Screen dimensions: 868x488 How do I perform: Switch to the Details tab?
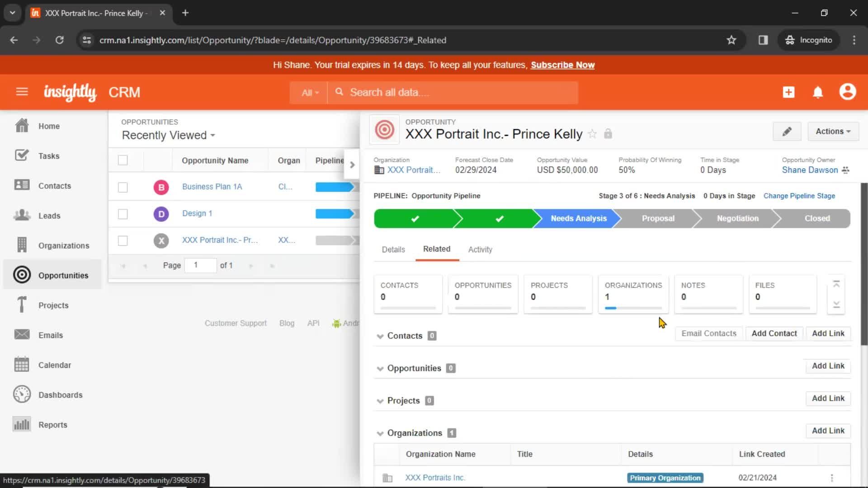tap(393, 249)
